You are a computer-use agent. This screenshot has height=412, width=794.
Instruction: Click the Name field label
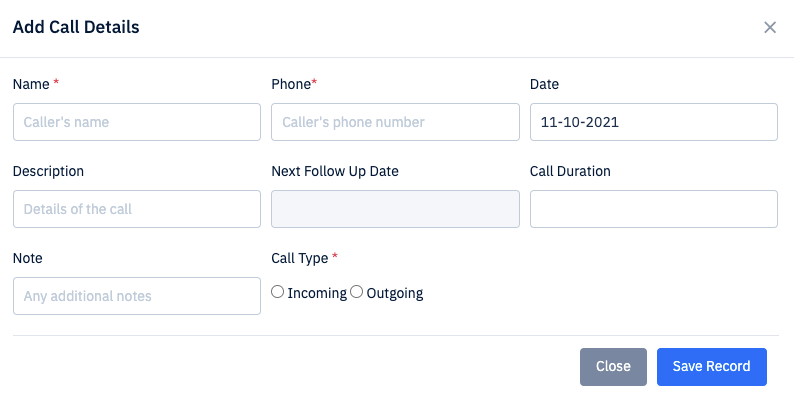point(31,84)
